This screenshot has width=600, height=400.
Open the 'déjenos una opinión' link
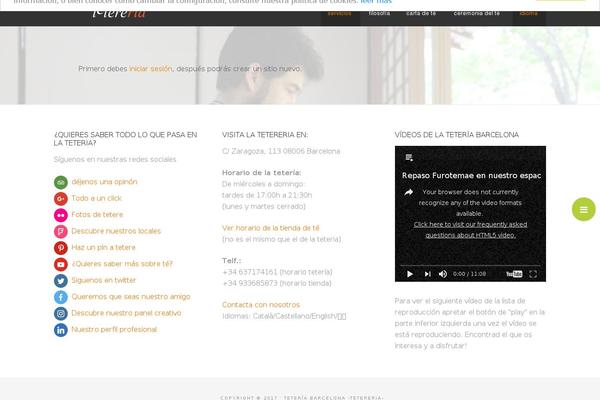coord(104,182)
